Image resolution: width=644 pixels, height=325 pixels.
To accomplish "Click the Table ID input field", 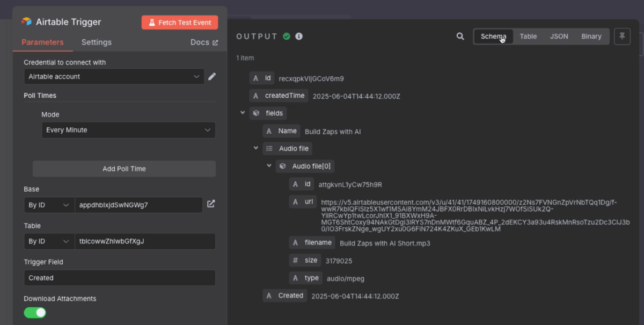I will pyautogui.click(x=145, y=241).
